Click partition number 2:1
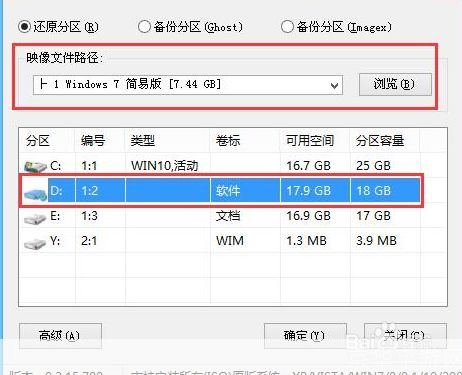 89,241
